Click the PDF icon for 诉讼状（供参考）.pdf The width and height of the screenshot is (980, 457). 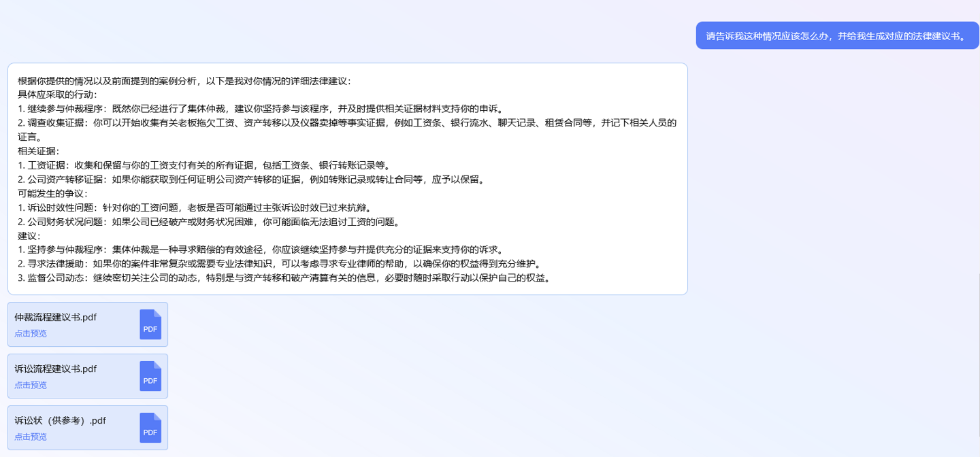150,428
